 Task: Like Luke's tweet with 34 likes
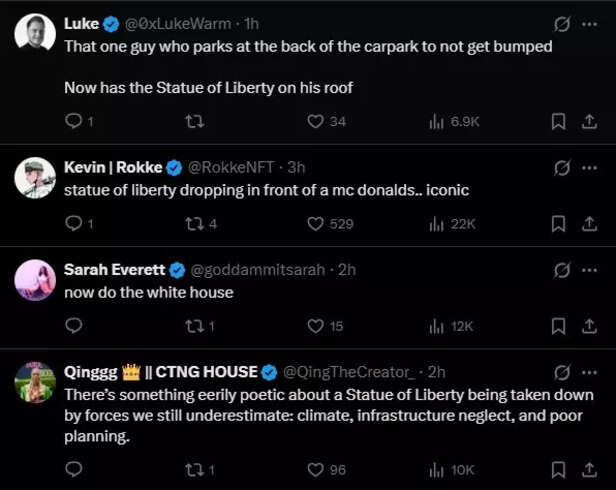pyautogui.click(x=316, y=121)
